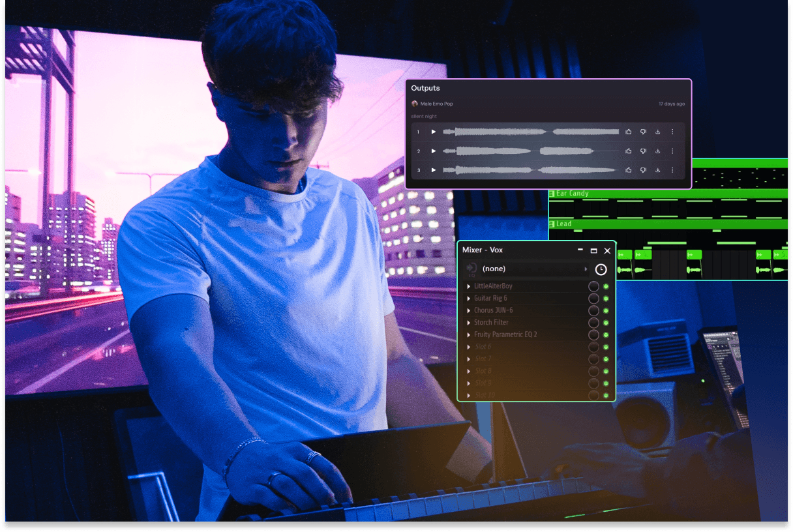Toggle Chorus JUN-6 slot's green light
The width and height of the screenshot is (793, 532).
[606, 310]
